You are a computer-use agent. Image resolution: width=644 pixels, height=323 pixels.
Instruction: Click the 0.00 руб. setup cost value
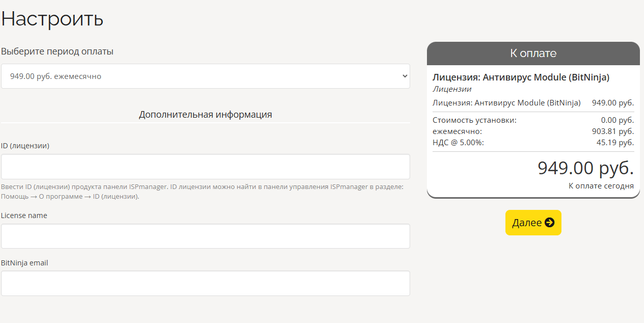[x=618, y=120]
